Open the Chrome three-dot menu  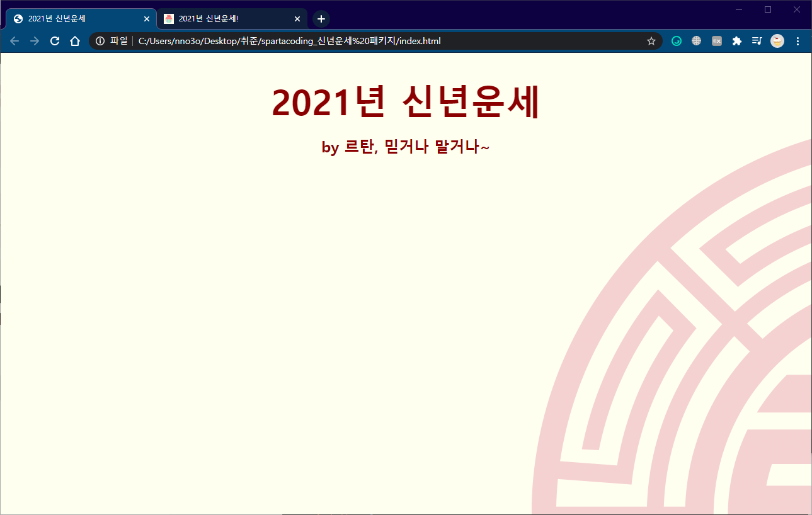(798, 41)
